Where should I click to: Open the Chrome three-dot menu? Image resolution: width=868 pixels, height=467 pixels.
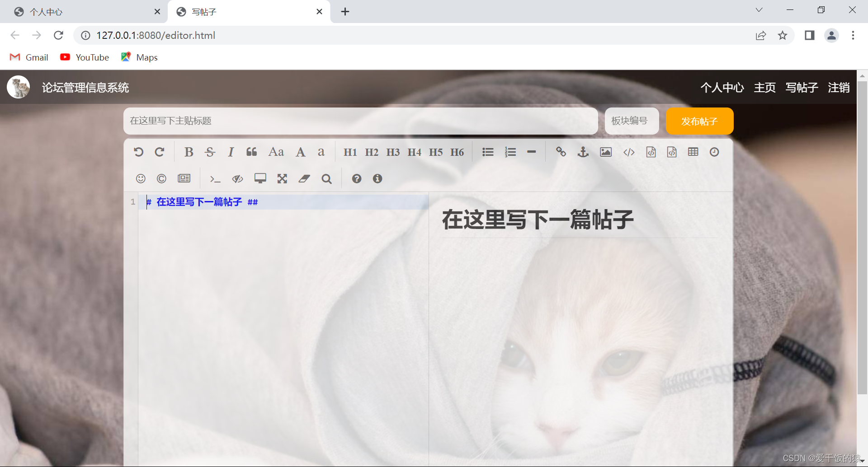pos(853,35)
